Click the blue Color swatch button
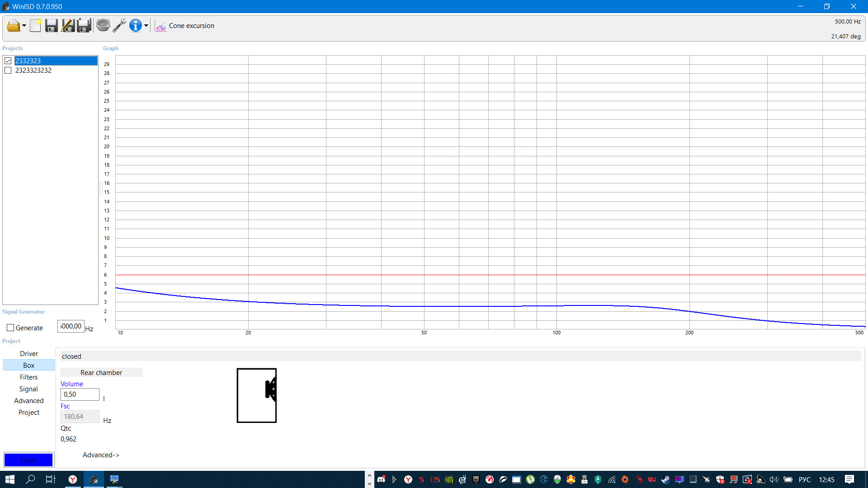 (28, 460)
